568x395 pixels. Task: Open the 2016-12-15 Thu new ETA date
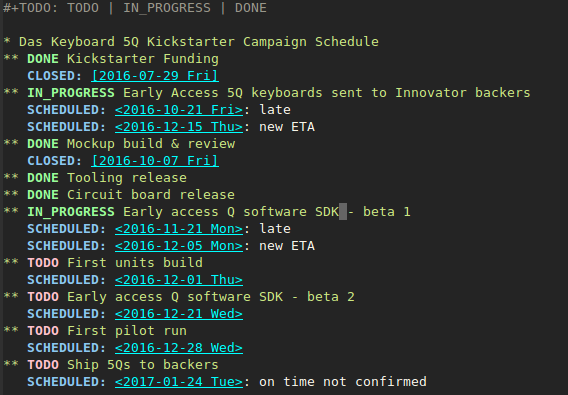click(179, 127)
